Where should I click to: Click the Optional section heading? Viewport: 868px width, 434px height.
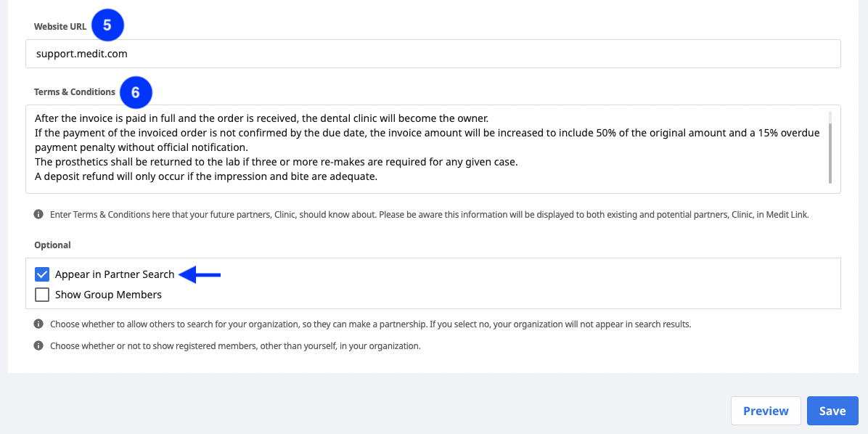tap(52, 245)
